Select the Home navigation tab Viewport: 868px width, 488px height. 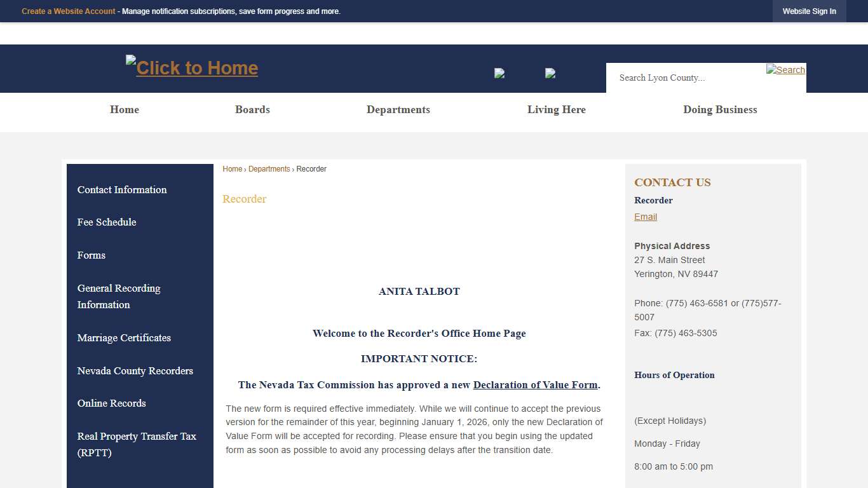point(124,109)
